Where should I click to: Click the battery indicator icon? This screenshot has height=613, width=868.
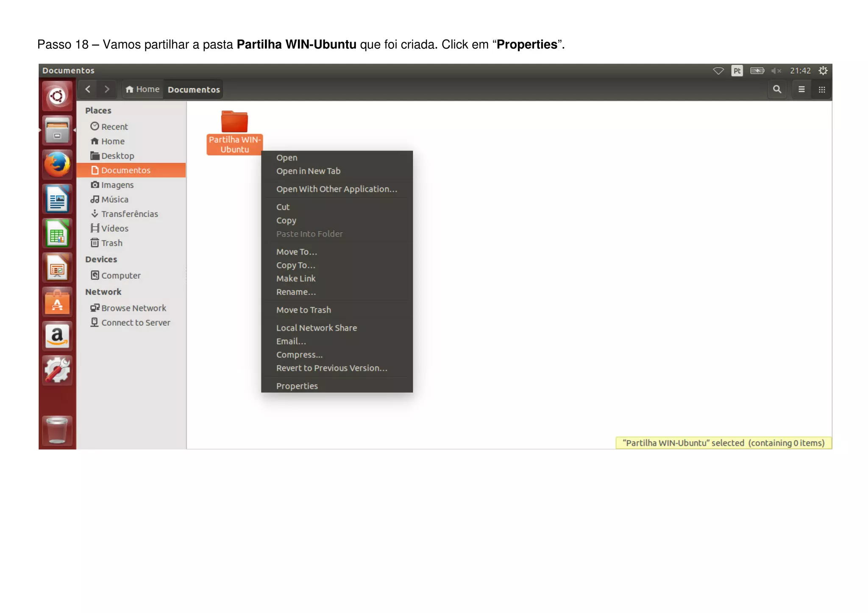pos(757,71)
